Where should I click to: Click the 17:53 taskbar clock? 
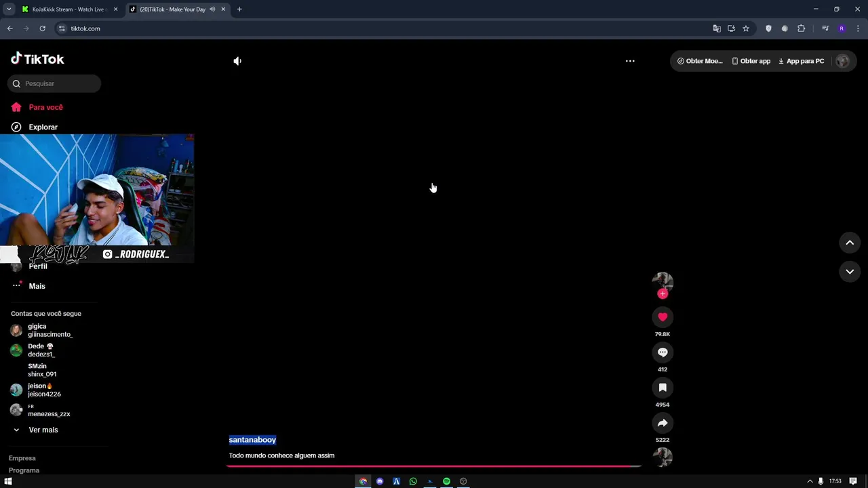835,481
